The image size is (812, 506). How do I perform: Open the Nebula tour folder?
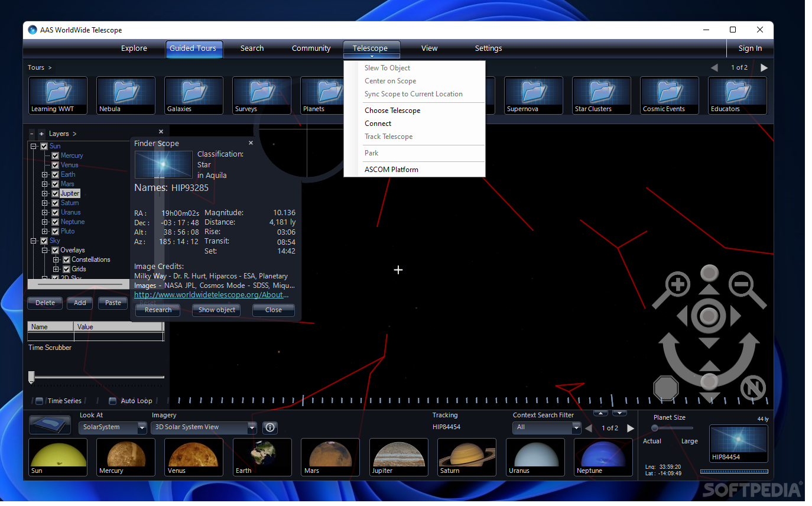(x=126, y=95)
